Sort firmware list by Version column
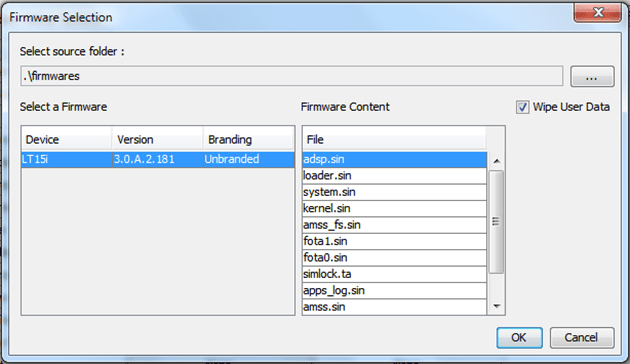Image resolution: width=630 pixels, height=364 pixels. [x=158, y=139]
